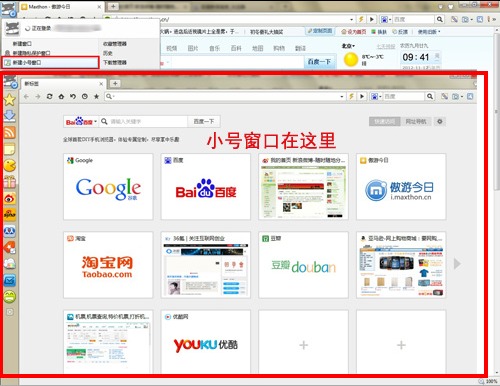Open Downloads arrow icon in the sidebar
500x386 pixels.
click(10, 116)
